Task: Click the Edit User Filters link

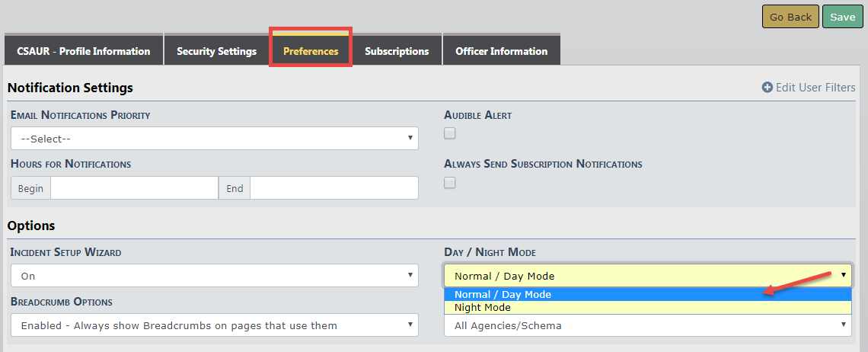Action: [815, 88]
